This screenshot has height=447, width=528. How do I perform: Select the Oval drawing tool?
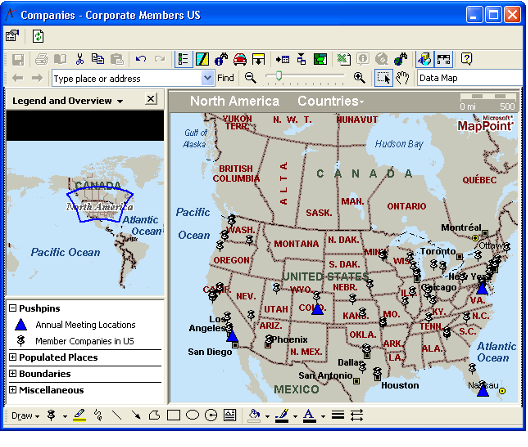(192, 415)
